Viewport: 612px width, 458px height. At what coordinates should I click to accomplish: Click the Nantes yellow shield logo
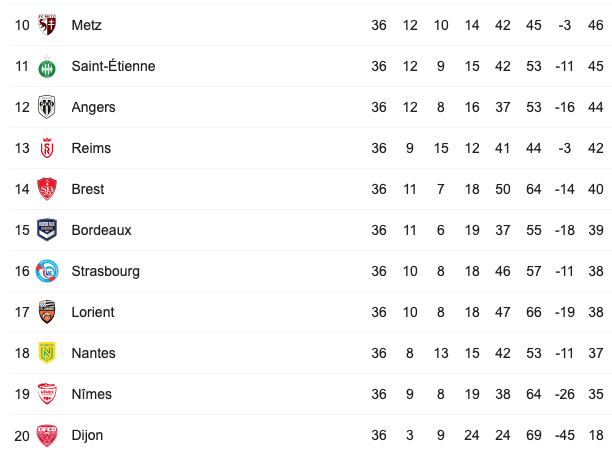[47, 353]
